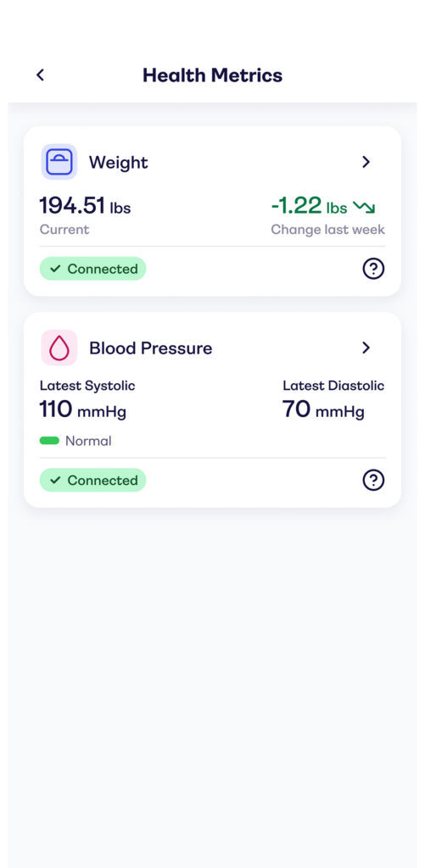Tap the Weight Connected status badge
The image size is (425, 868).
click(92, 269)
